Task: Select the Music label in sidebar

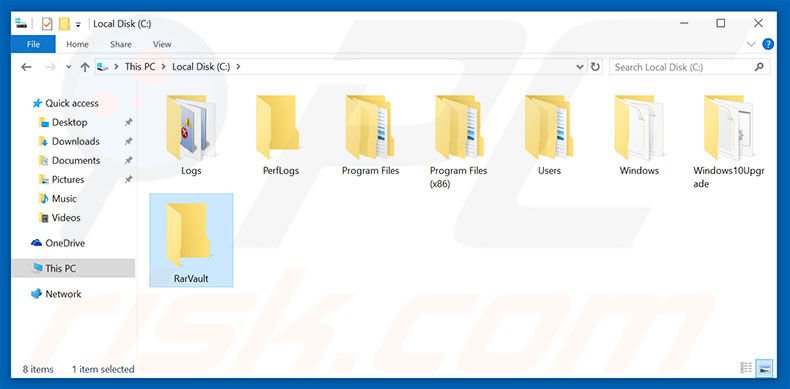Action: pos(64,199)
